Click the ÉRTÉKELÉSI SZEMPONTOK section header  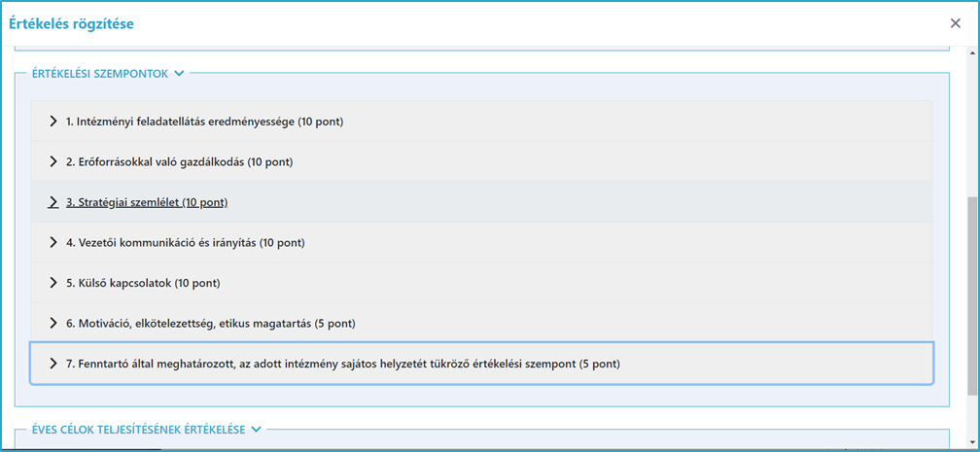pos(100,74)
